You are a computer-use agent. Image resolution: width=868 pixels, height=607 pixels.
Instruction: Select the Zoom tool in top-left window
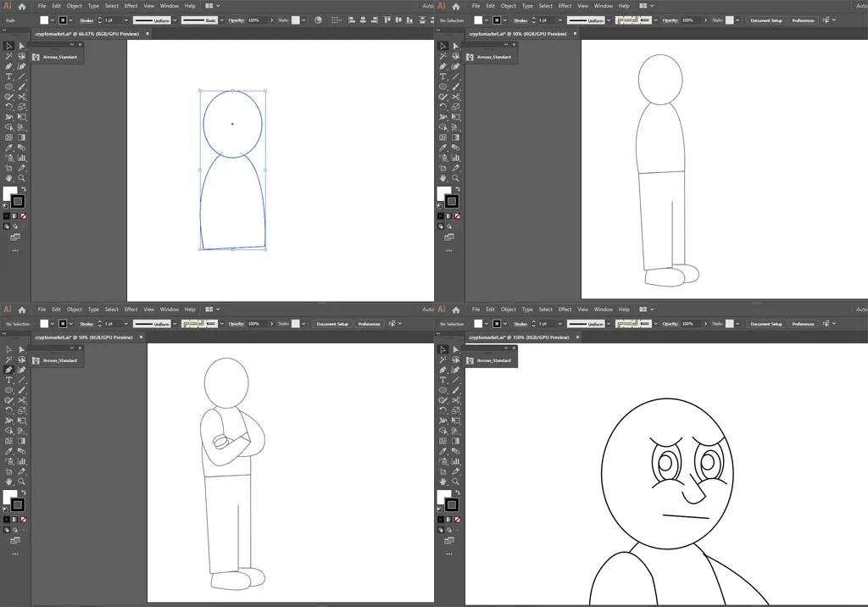21,178
